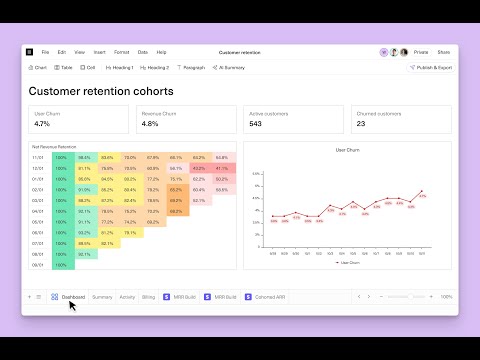Click the last data point on churn line
Image resolution: width=480 pixels, height=360 pixels.
click(422, 191)
